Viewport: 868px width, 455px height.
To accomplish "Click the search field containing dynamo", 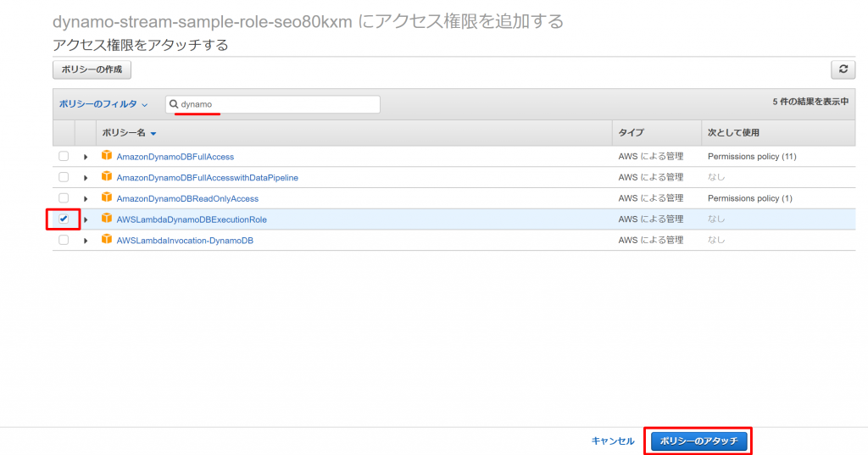I will tap(273, 104).
